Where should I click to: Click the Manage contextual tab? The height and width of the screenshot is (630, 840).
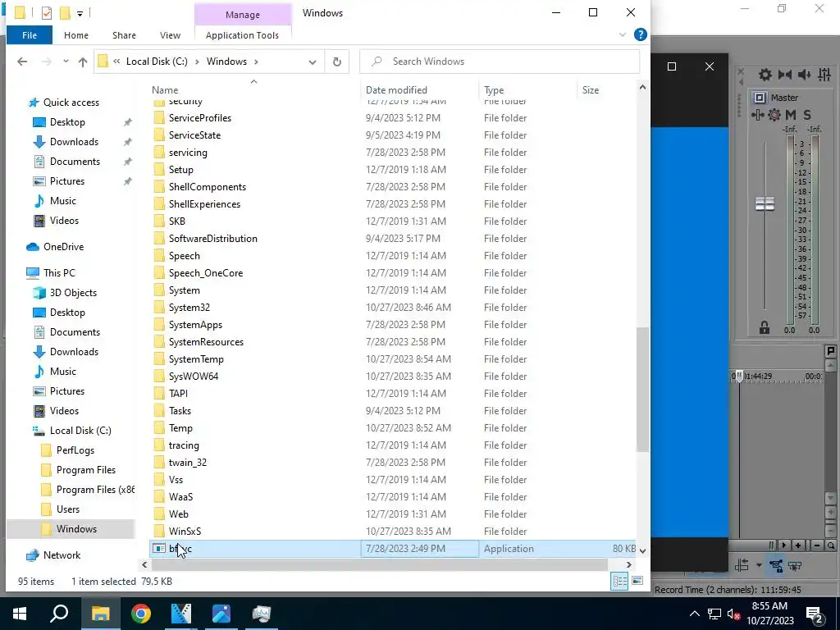pyautogui.click(x=242, y=15)
